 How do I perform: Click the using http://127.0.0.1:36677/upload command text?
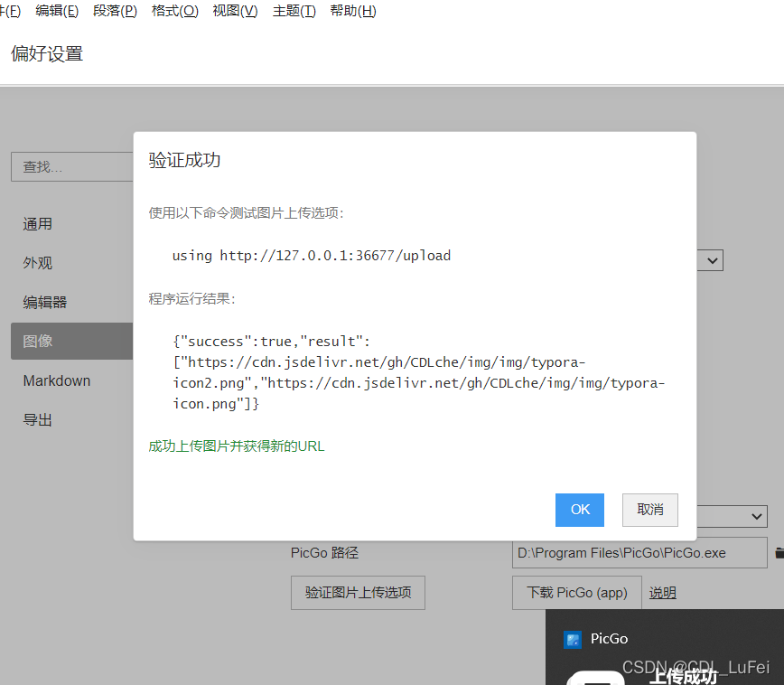pyautogui.click(x=312, y=256)
